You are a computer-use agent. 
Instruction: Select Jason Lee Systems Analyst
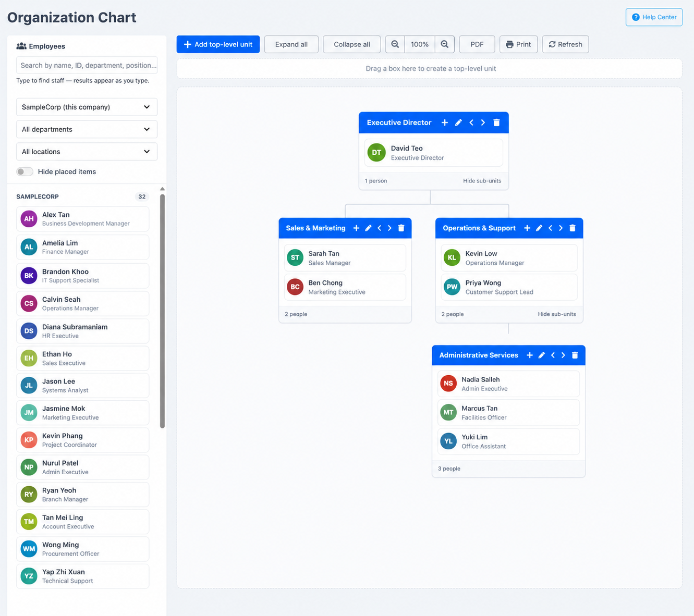(82, 386)
